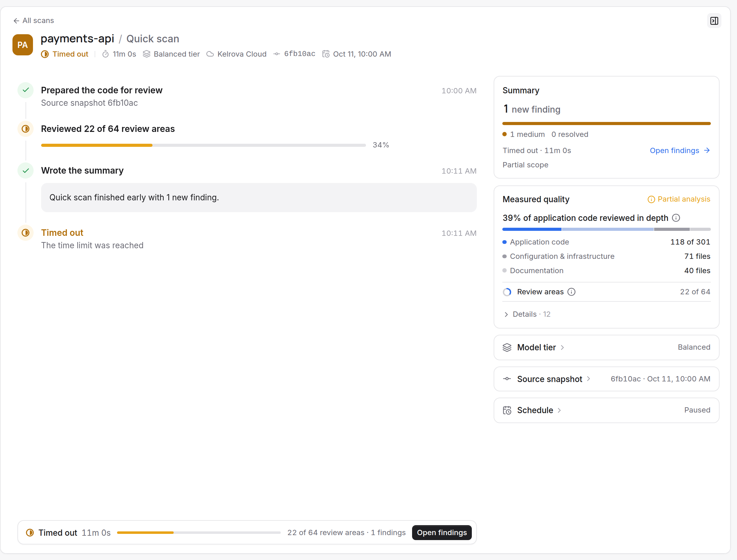
Task: Click the measured quality segmented bar
Action: (606, 229)
